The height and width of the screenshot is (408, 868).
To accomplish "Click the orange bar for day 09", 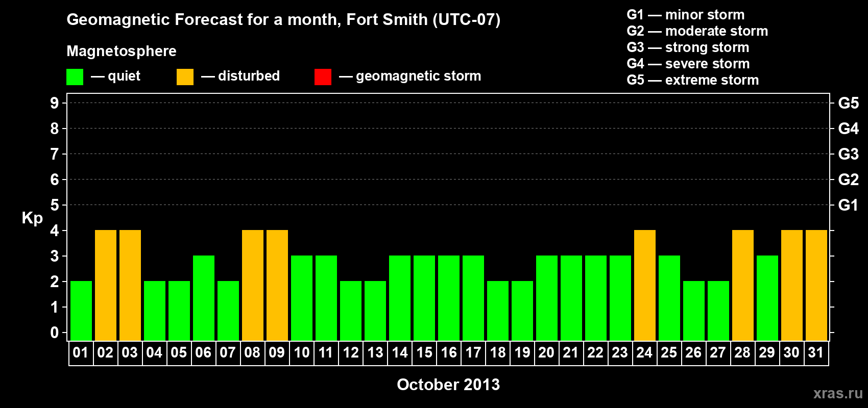I will pos(277,286).
